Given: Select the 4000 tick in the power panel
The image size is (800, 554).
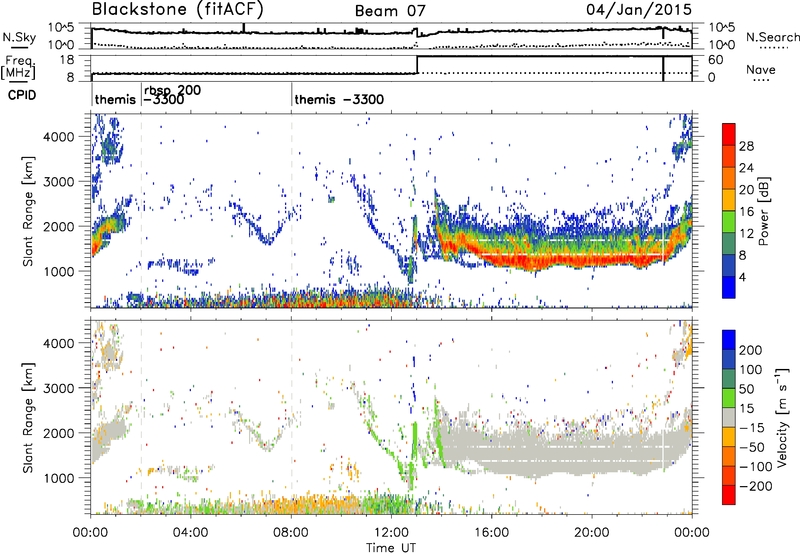Looking at the screenshot, I should pos(61,137).
